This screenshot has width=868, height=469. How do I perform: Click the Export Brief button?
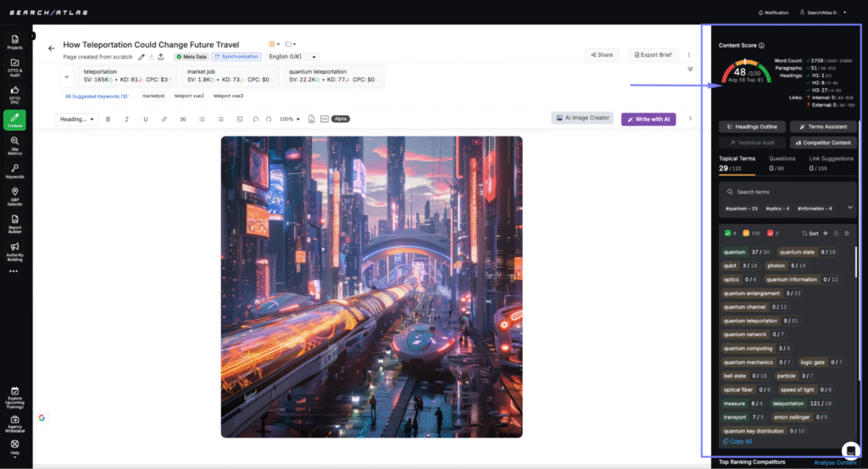654,55
